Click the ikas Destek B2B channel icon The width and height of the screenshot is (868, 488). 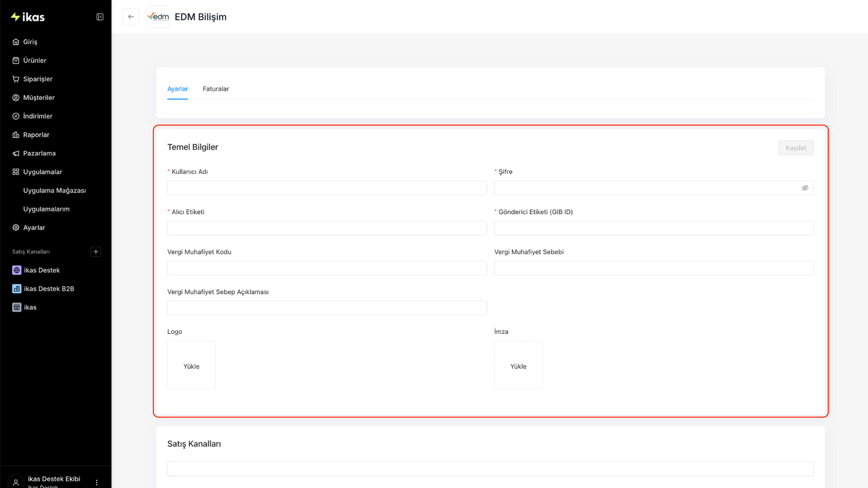[17, 289]
